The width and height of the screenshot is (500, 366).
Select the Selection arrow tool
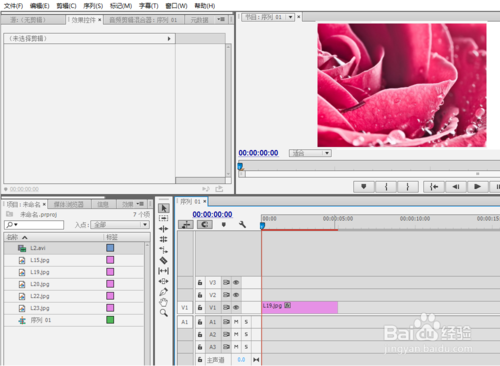tap(163, 208)
